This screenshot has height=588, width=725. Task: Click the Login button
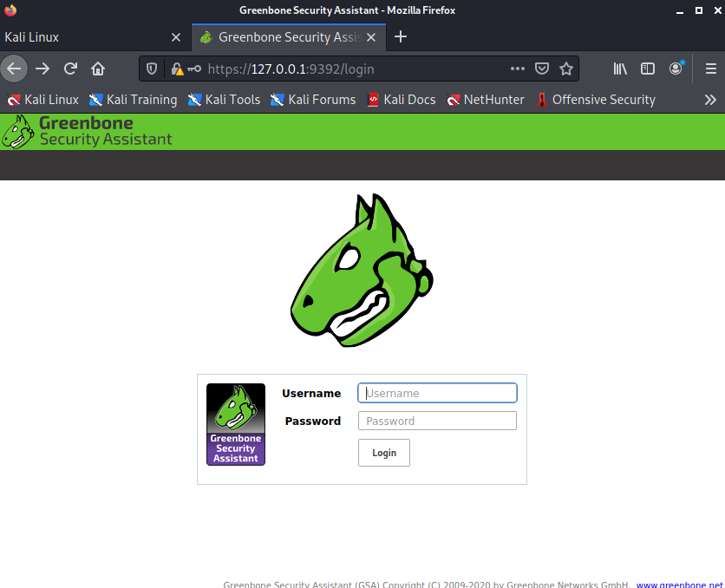384,453
